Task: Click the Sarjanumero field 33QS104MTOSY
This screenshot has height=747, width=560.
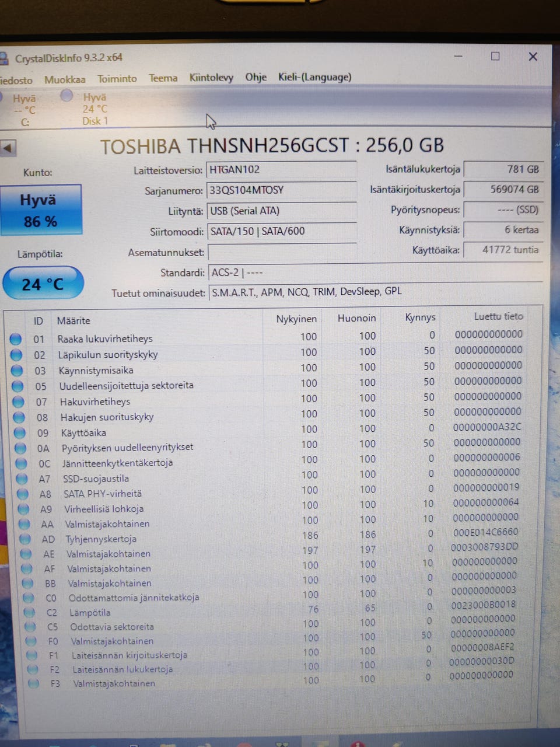Action: 281,190
